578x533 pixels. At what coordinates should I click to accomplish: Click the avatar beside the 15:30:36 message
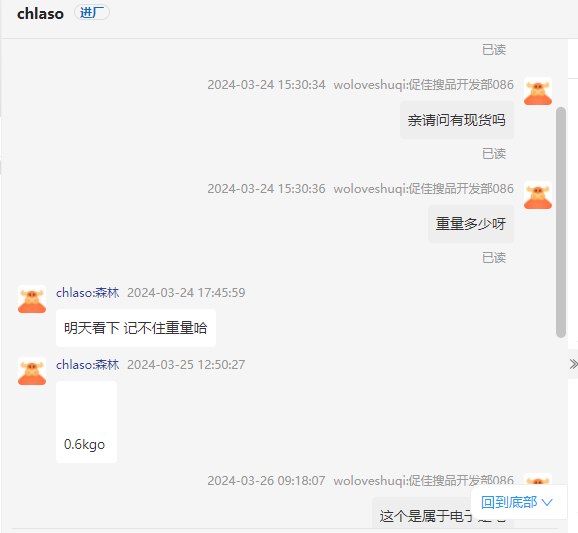[538, 195]
